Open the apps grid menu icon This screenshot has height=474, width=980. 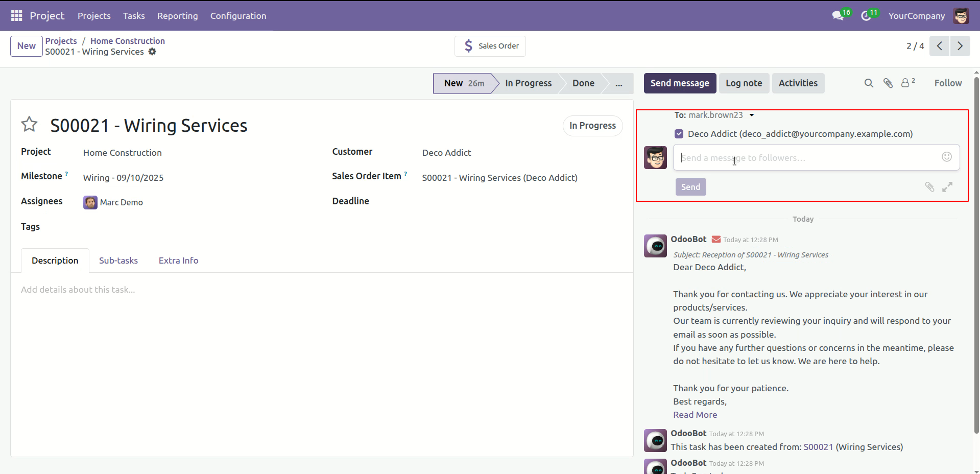click(16, 16)
